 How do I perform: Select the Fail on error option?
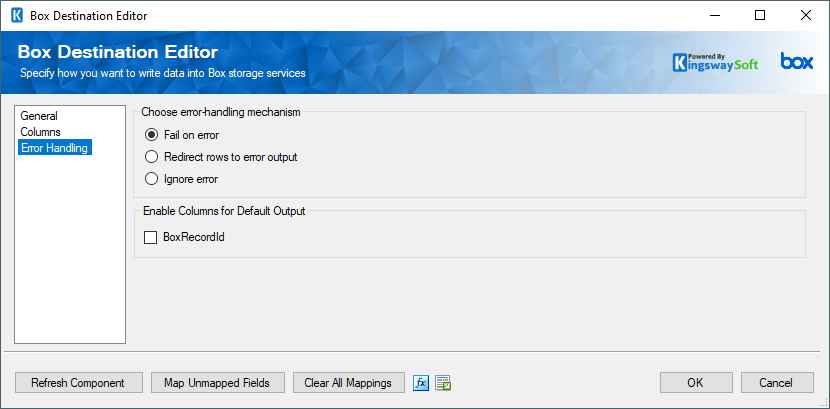click(182, 135)
